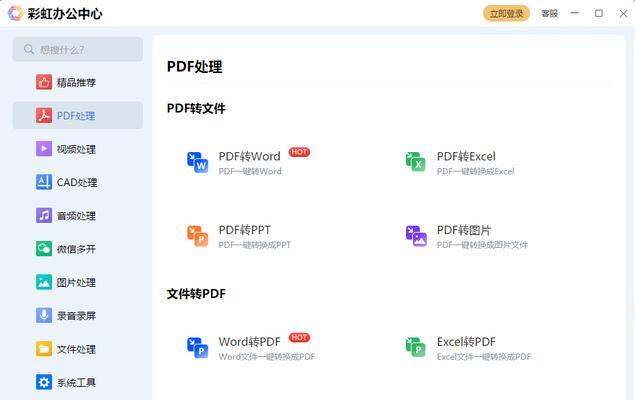The width and height of the screenshot is (635, 400).
Task: Click the PDF转Excel tool icon
Action: 416,162
